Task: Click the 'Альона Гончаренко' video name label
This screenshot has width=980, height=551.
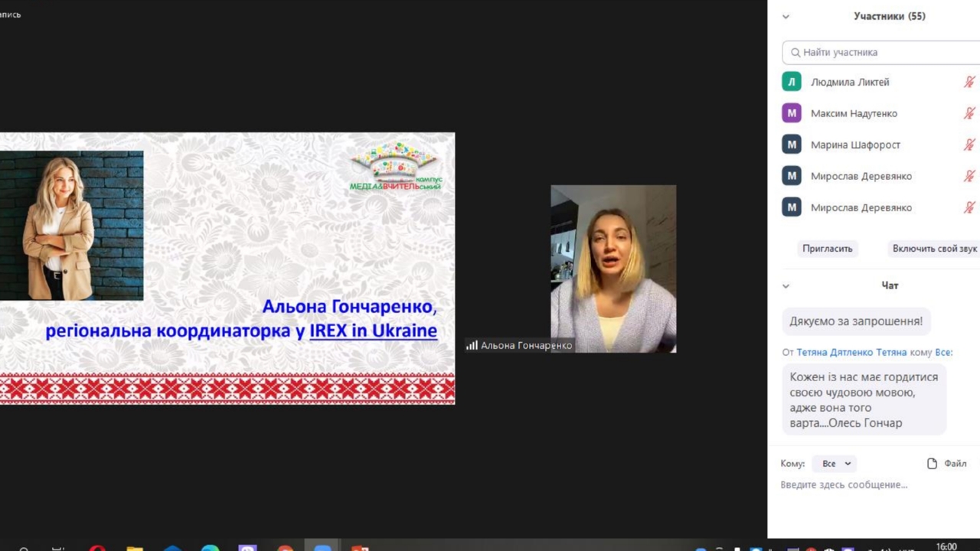Action: click(x=526, y=346)
